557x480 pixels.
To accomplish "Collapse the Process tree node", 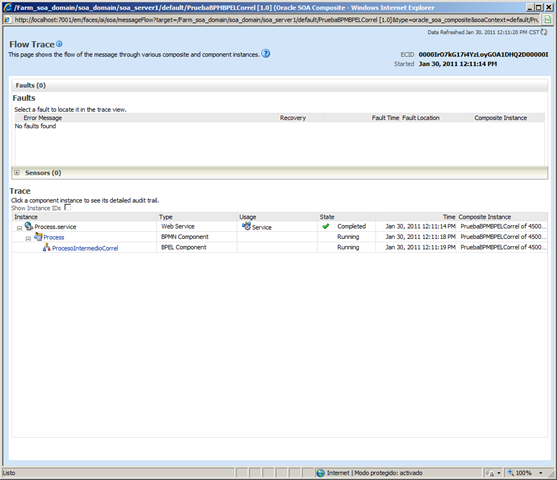I will tap(28, 239).
